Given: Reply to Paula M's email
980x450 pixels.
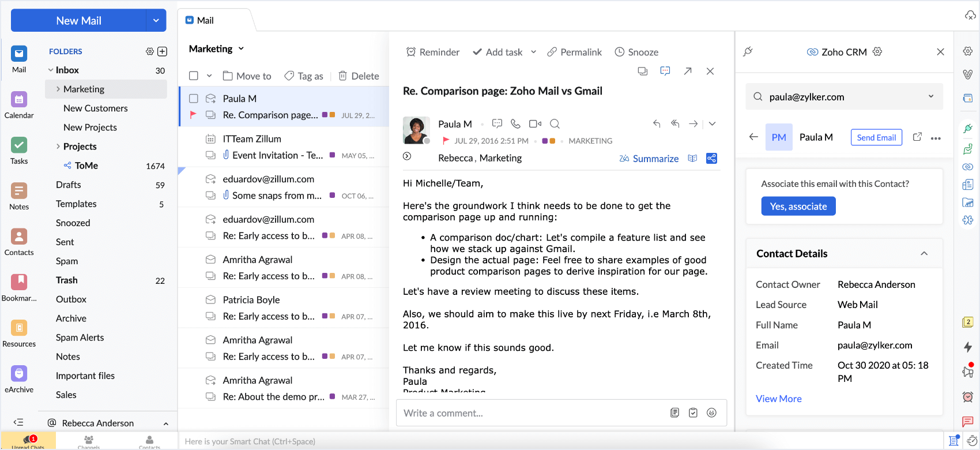Looking at the screenshot, I should click(x=657, y=123).
